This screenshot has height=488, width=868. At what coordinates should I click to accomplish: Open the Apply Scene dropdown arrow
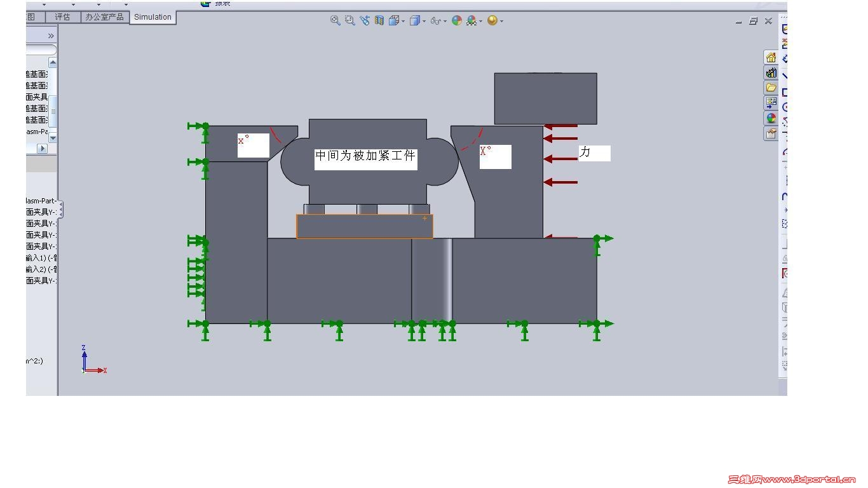481,21
